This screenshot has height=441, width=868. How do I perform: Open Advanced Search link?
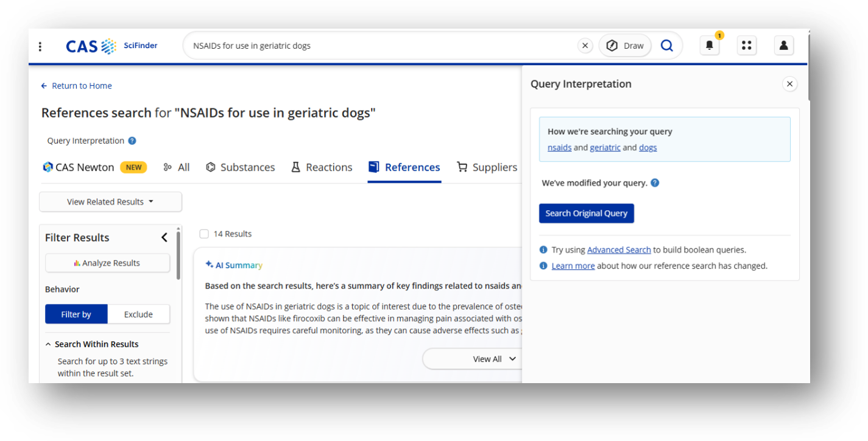(619, 250)
